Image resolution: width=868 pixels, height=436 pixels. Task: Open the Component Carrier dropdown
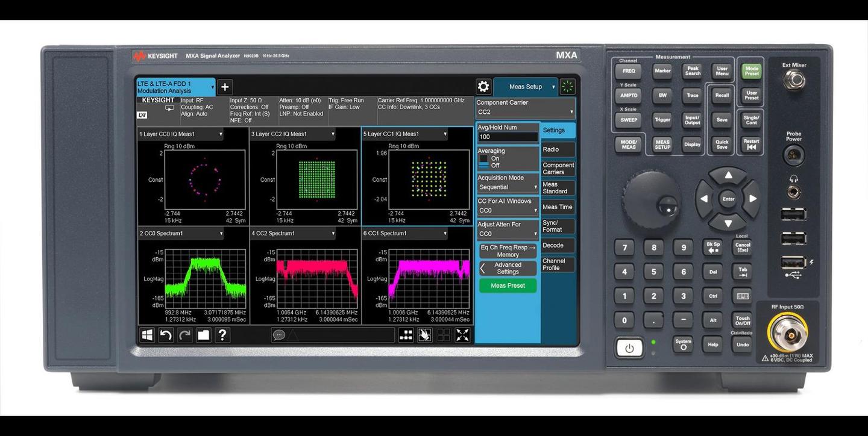pos(524,111)
